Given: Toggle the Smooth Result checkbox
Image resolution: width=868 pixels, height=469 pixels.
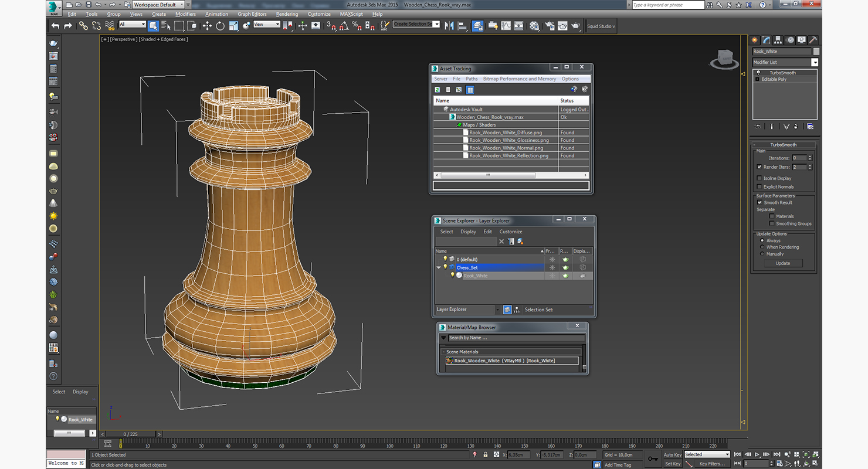Looking at the screenshot, I should 759,202.
